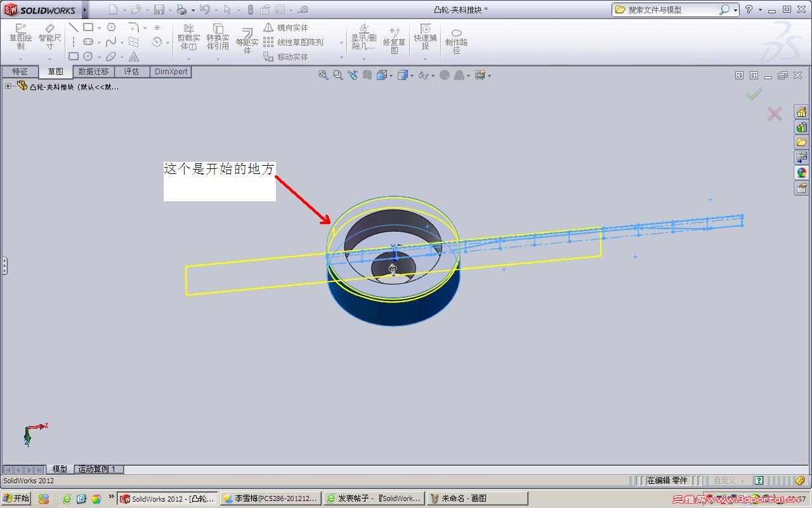Viewport: 812px width, 508px height.
Task: Open the Smart Dimension dropdown arrow
Action: 49,59
